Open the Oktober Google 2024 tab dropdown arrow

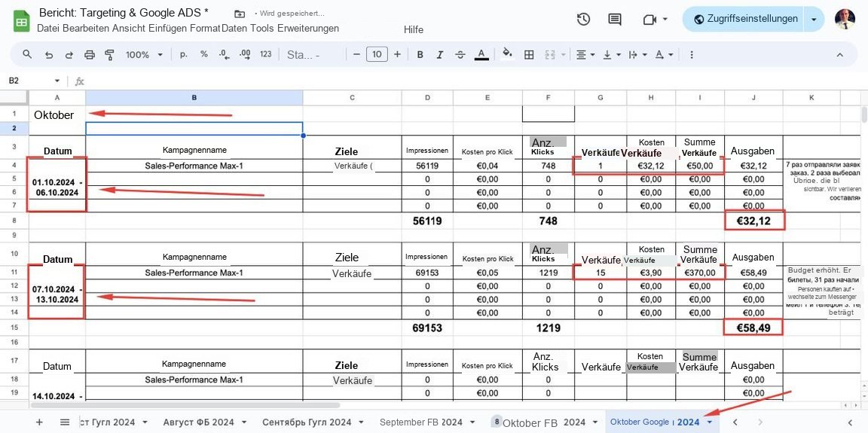point(710,422)
